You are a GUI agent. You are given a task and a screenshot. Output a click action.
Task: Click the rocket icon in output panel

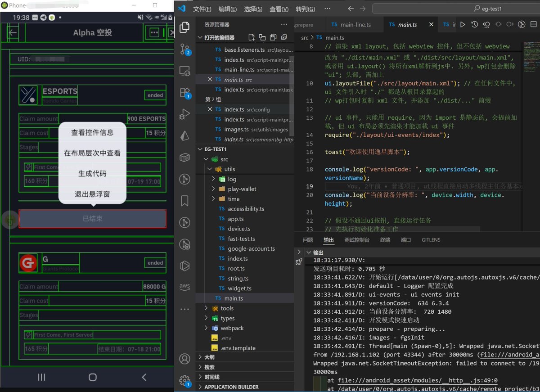tap(299, 261)
